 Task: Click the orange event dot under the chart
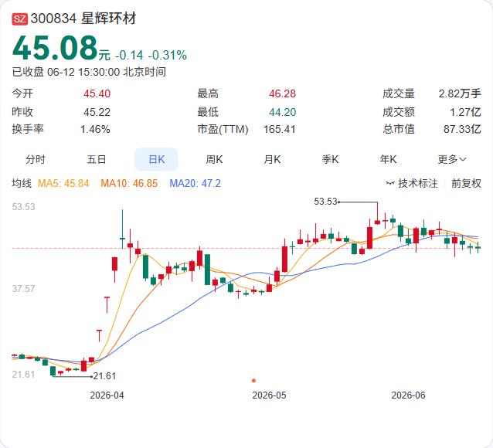(253, 380)
